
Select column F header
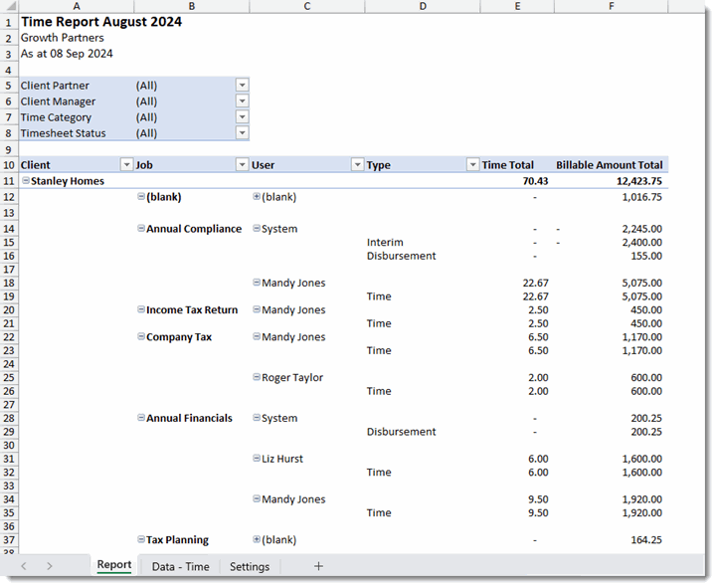[x=611, y=6]
